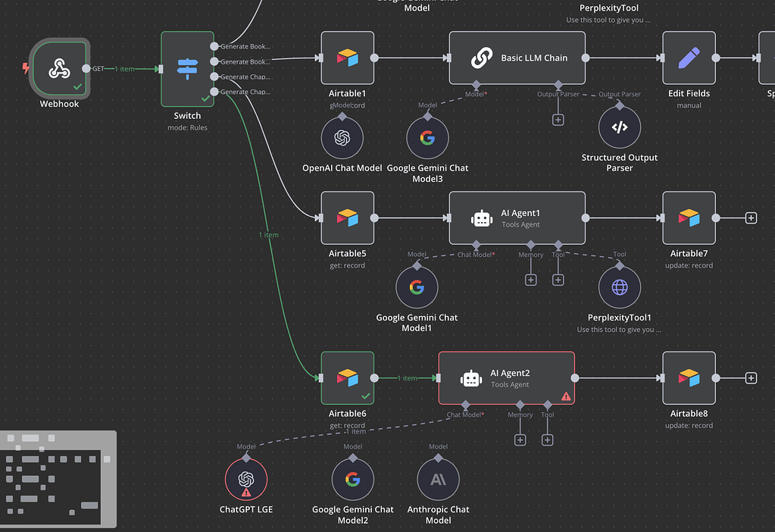Viewport: 775px width, 532px height.
Task: Click the workflow minimap in bottom-left corner
Action: 58,479
